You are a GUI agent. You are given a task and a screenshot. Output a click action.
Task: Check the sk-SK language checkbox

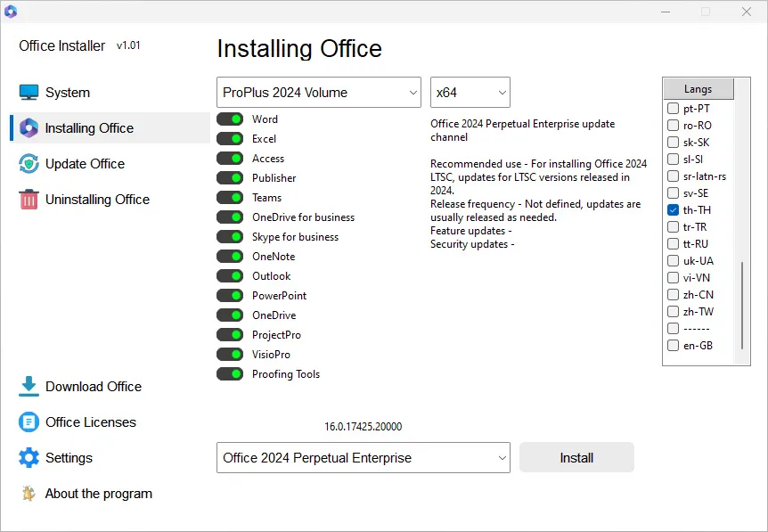click(x=673, y=142)
